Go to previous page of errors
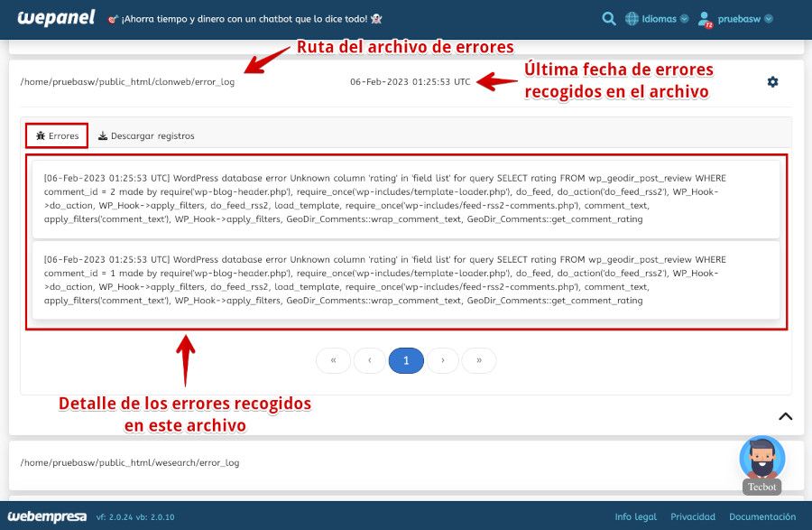Screen dimensions: 812x530 click(370, 360)
